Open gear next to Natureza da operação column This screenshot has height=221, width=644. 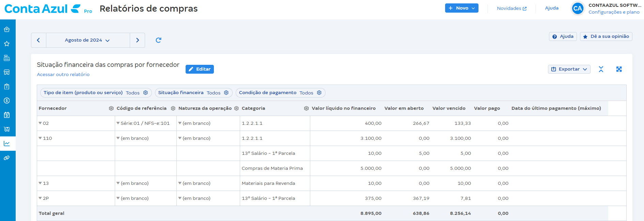point(236,108)
